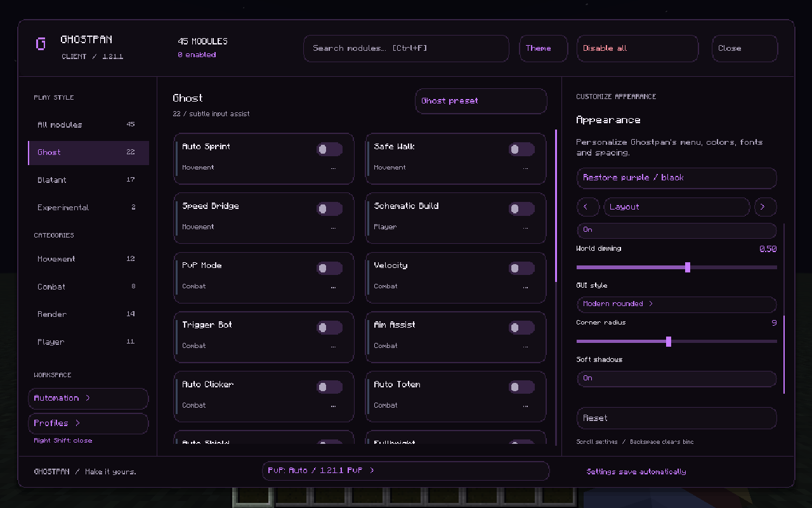Click the Theme button
The image size is (812, 508).
543,48
